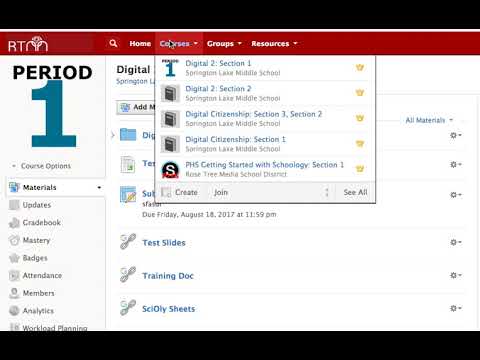Open Digital Citizenship: Section 1 course
This screenshot has width=480, height=360.
coord(235,139)
